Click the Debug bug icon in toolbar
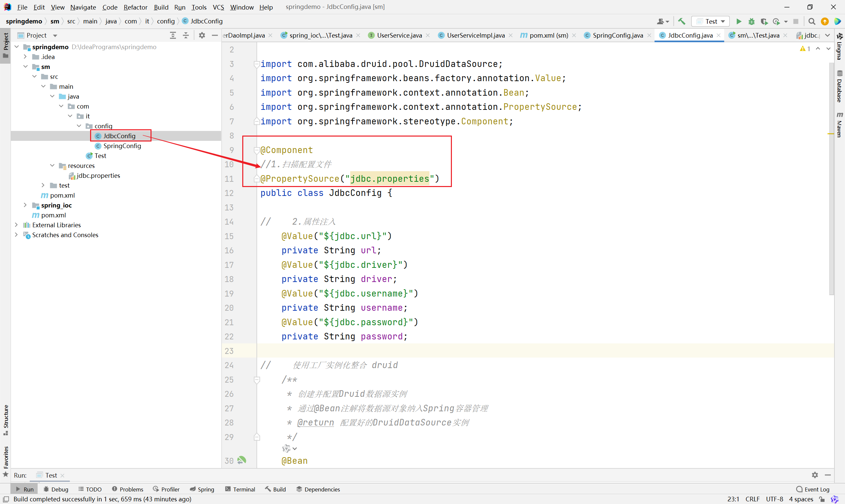The image size is (845, 504). click(752, 21)
